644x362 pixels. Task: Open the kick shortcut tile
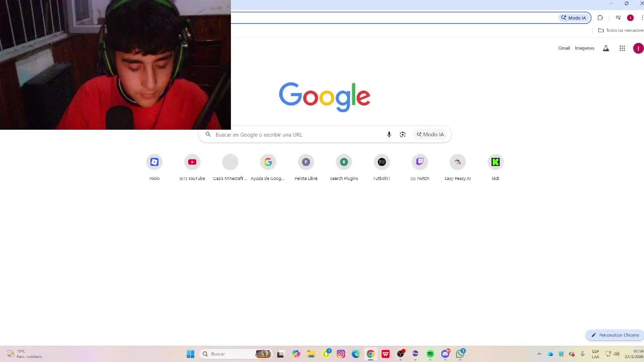(x=496, y=167)
